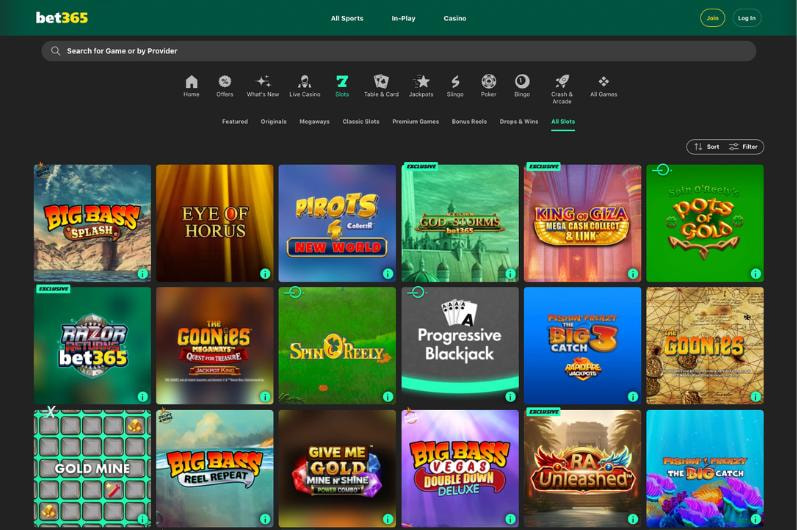Show info for Razor Returns

click(x=143, y=396)
